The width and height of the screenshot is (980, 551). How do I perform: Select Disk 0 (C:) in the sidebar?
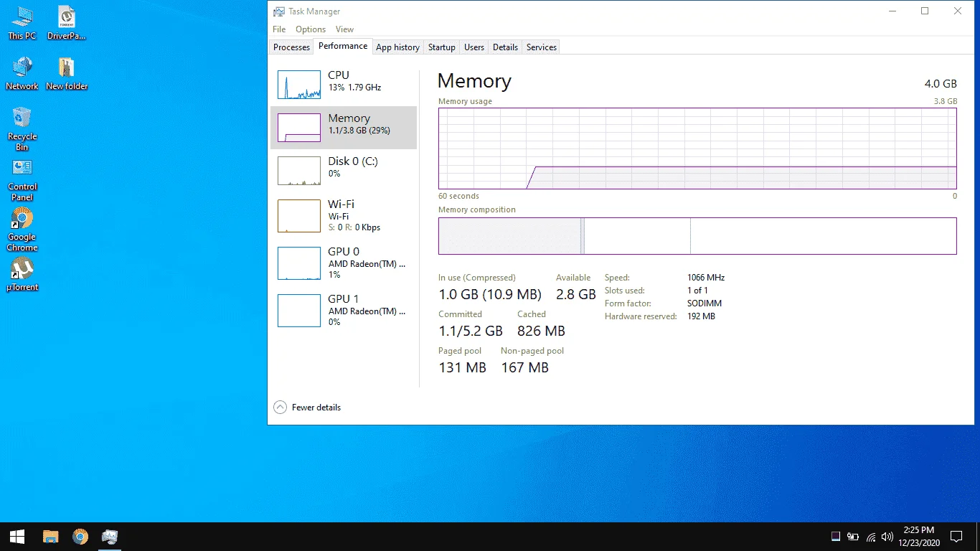point(344,171)
